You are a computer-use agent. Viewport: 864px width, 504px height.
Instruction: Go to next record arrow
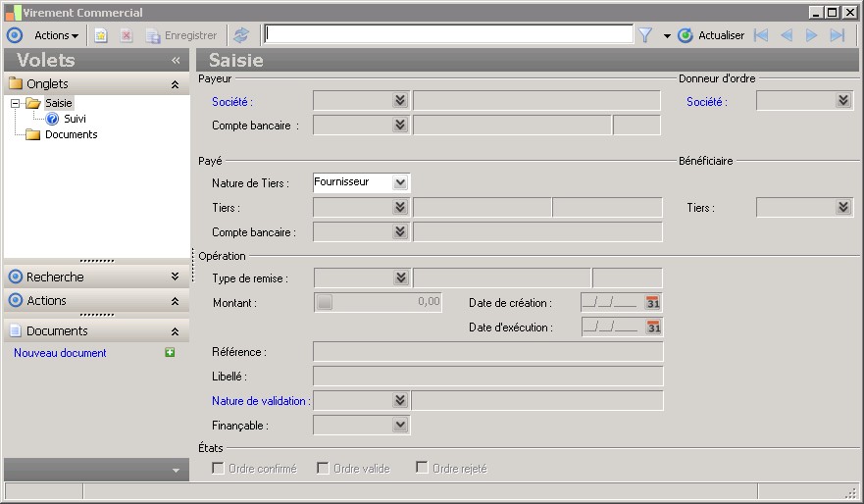pos(811,36)
